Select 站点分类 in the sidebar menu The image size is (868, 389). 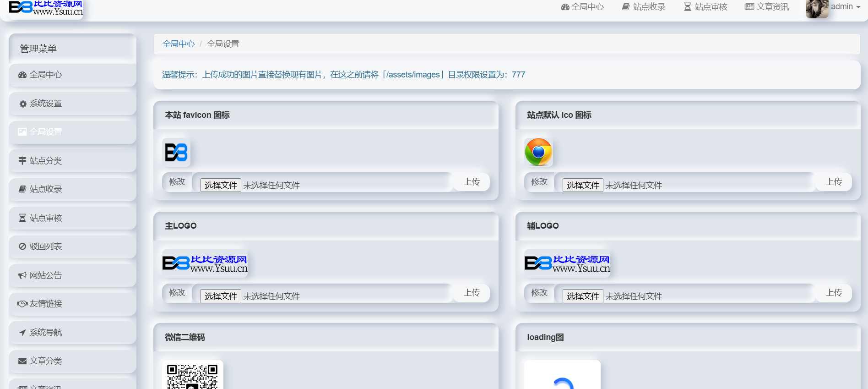coord(46,161)
